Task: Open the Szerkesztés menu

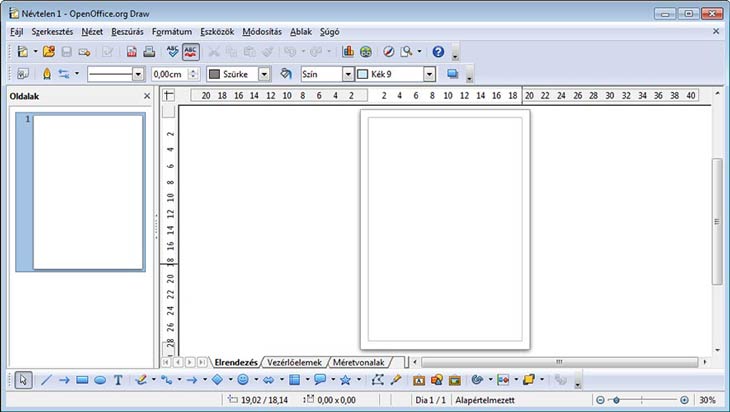Action: point(52,32)
